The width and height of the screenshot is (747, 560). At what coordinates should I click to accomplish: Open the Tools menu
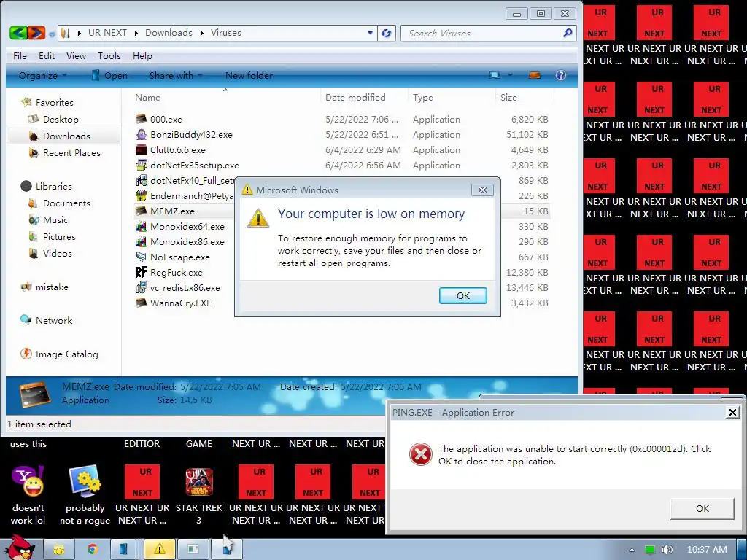109,55
